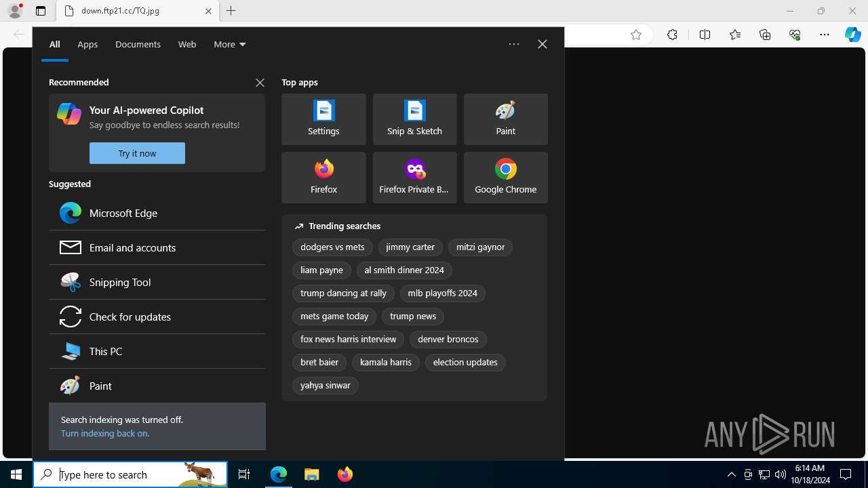Image resolution: width=868 pixels, height=488 pixels.
Task: Toggle Edge split screen
Action: tap(705, 35)
